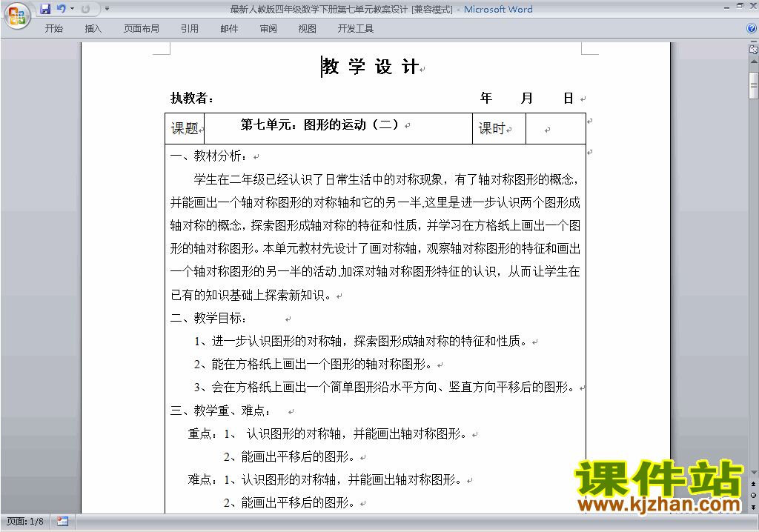Click the 课题 table cell

pyautogui.click(x=185, y=129)
